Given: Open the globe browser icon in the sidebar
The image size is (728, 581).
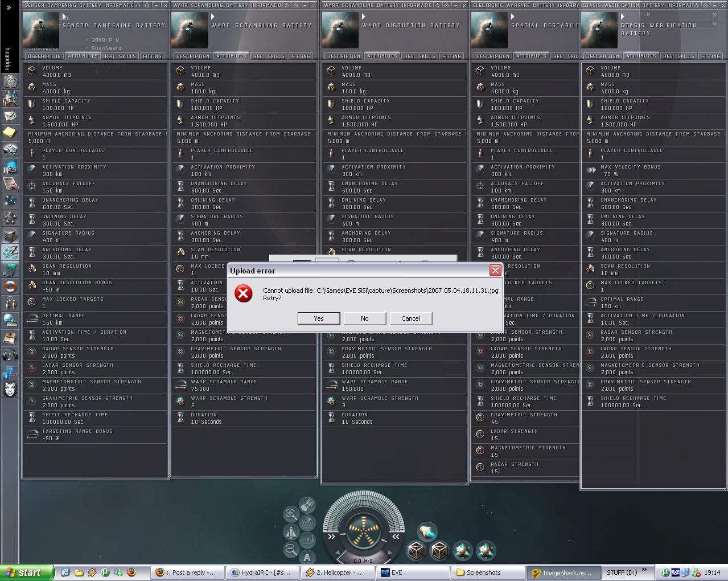Looking at the screenshot, I should click(x=10, y=321).
